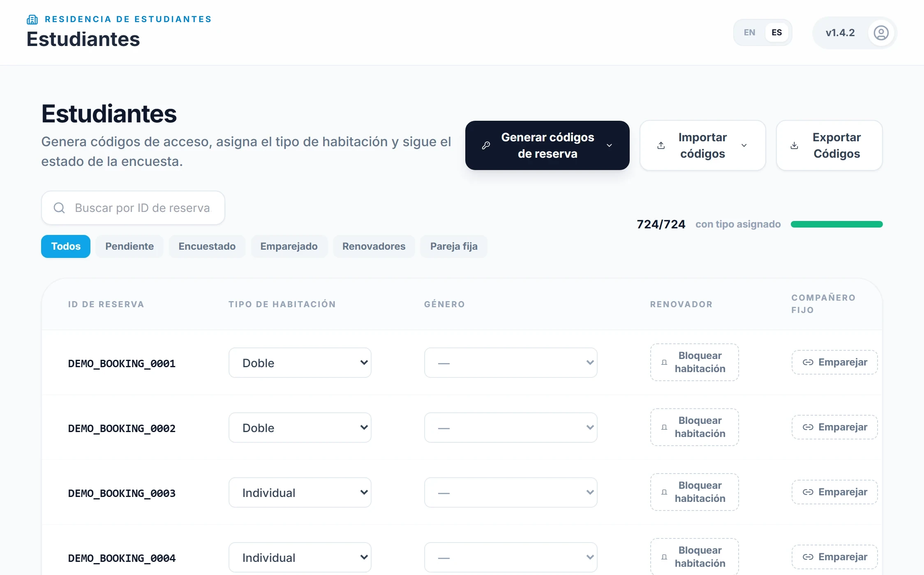Viewport: 924px width, 575px height.
Task: Select the Pendiente filter tab
Action: coord(129,246)
